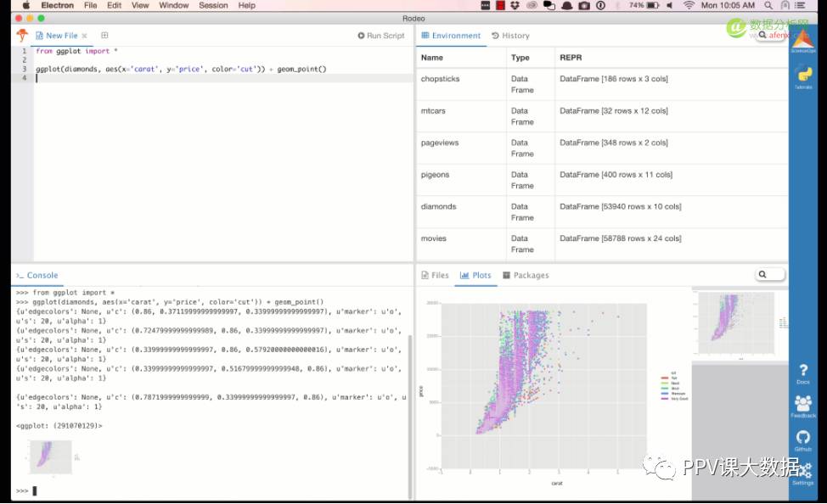Open the Edit menu
Image resolution: width=827 pixels, height=504 pixels.
click(x=114, y=5)
